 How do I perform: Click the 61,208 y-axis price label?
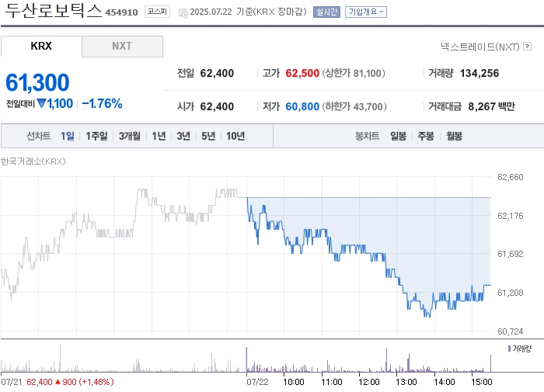(510, 293)
